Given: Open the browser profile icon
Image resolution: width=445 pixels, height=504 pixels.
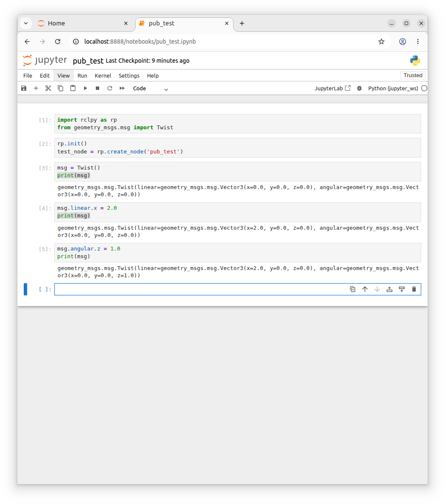Looking at the screenshot, I should 403,42.
